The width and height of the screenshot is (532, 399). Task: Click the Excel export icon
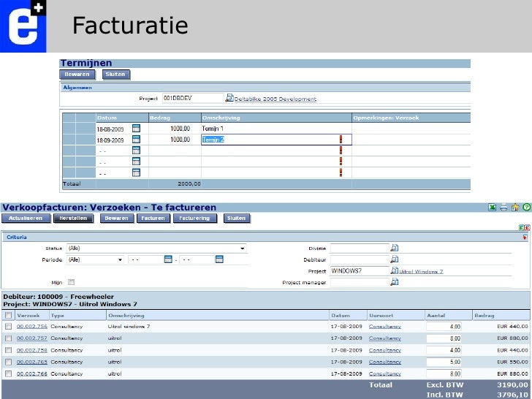tap(493, 208)
